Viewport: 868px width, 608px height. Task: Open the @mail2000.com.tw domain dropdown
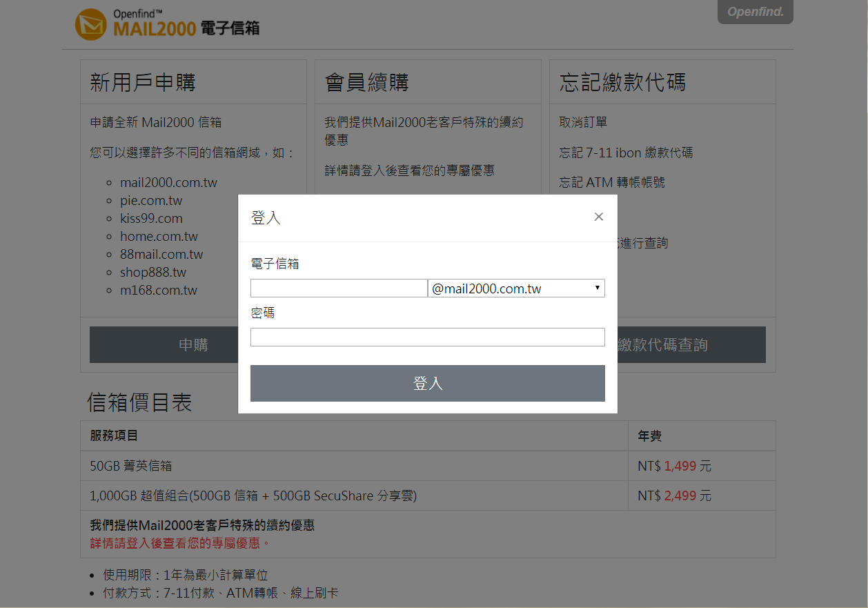[516, 288]
